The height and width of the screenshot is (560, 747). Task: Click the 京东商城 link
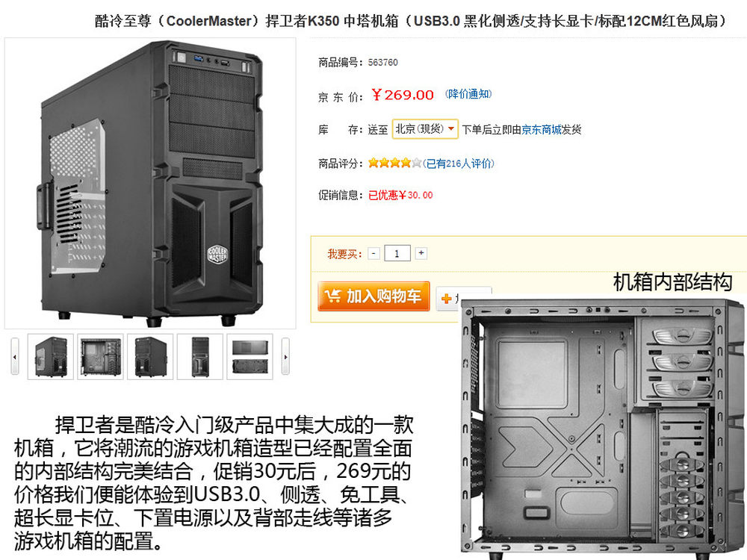click(541, 129)
